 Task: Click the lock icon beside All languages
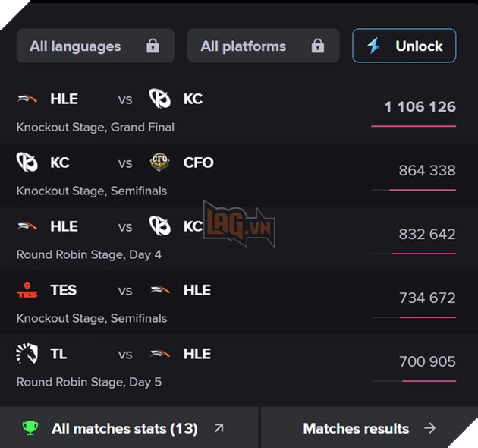click(x=153, y=46)
